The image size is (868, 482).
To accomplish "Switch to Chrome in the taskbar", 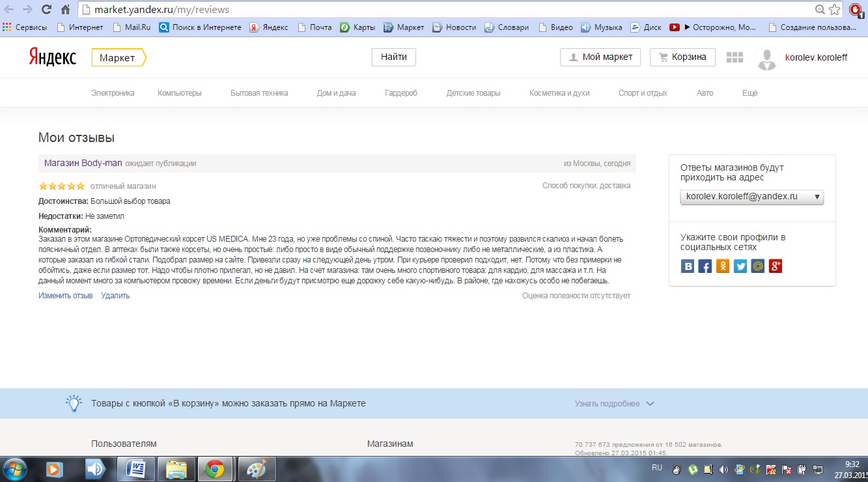I will coord(216,469).
